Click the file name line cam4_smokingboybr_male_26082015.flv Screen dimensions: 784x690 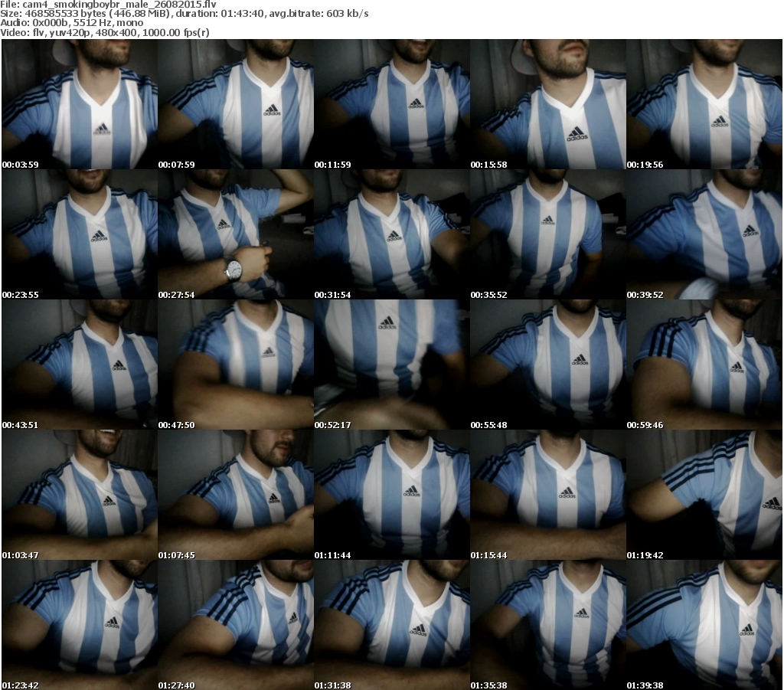point(109,5)
